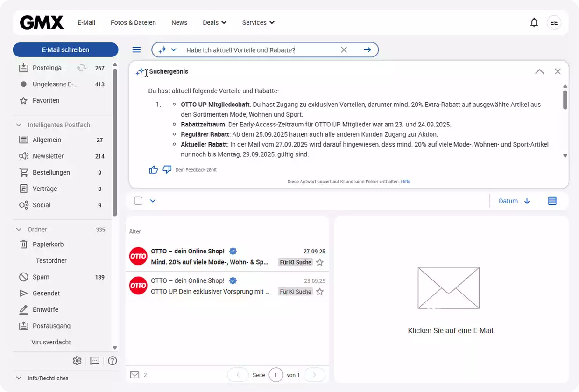Image resolution: width=579 pixels, height=392 pixels.
Task: Clear the search field with X
Action: (x=344, y=50)
